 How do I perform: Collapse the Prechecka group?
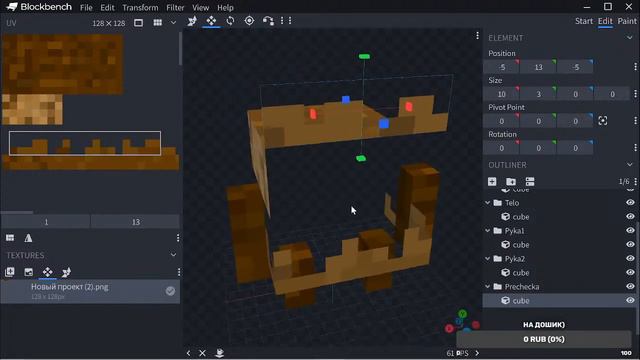(x=488, y=287)
